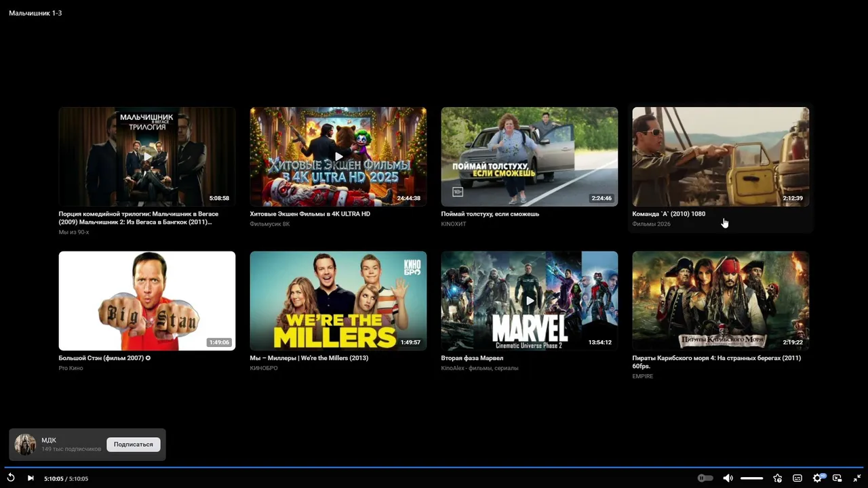Open channel 'Pro Кино'

71,368
